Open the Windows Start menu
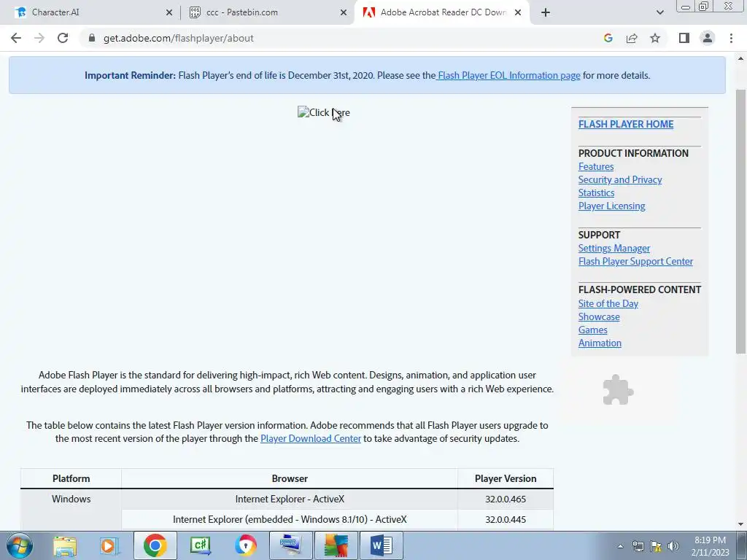Screen dimensions: 747x560 point(19,545)
